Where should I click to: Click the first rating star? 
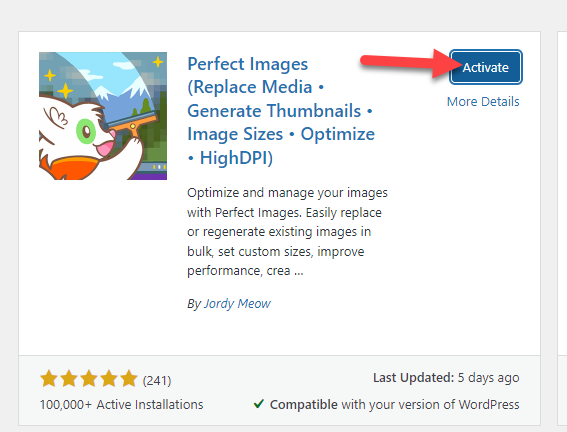(x=49, y=379)
